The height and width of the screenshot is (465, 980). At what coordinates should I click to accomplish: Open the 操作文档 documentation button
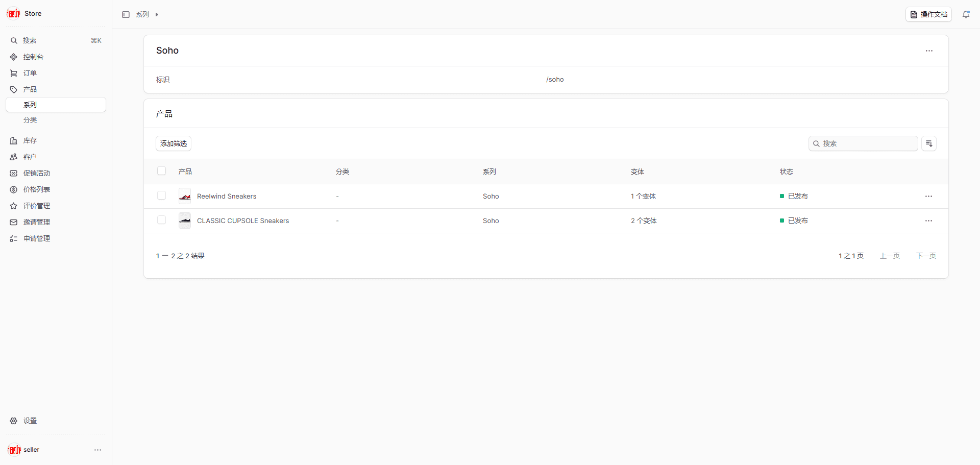(928, 14)
